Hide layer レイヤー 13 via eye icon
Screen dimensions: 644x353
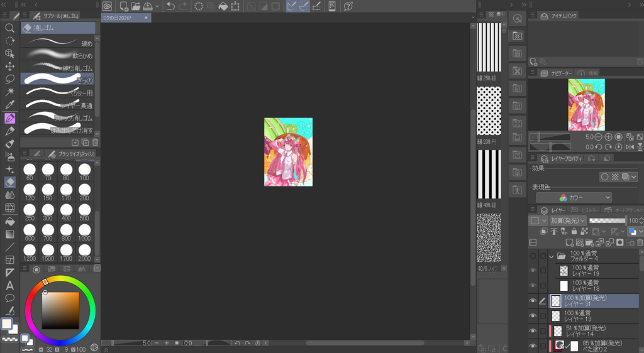click(533, 316)
